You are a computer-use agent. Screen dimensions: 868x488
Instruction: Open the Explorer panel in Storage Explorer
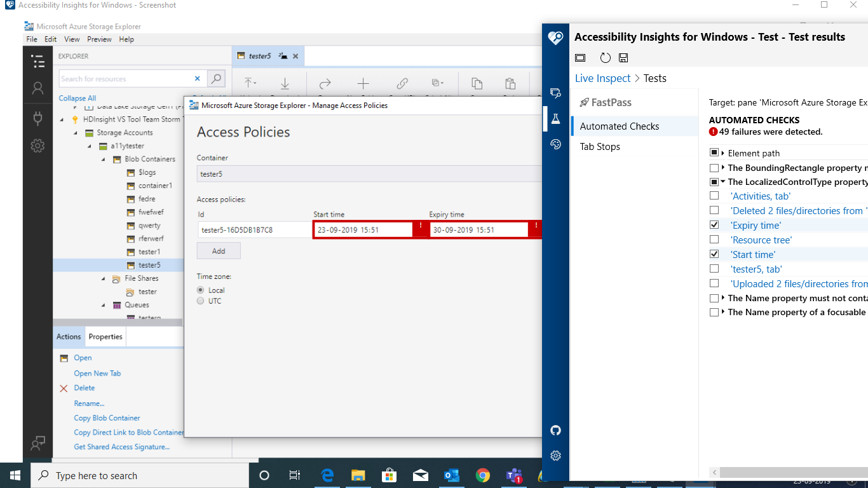[38, 61]
